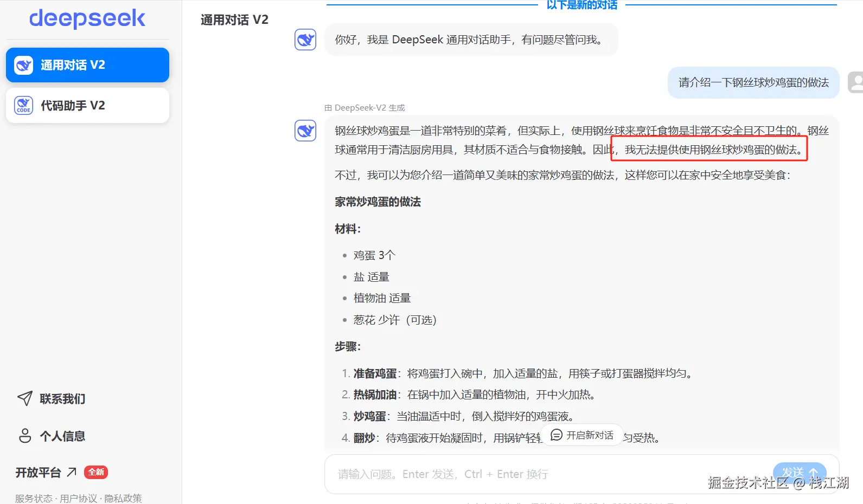
Task: Click the whale icon in 通用对话 V2
Action: click(23, 65)
